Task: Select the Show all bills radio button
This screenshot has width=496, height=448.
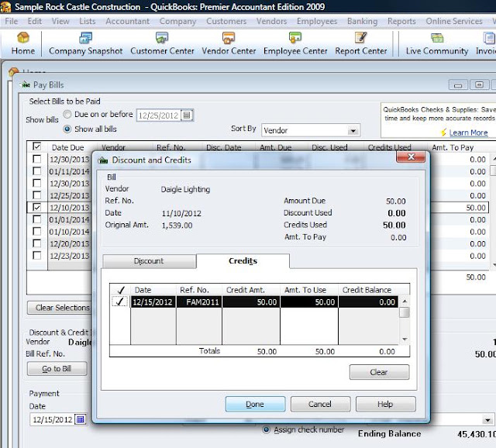Action: tap(67, 129)
